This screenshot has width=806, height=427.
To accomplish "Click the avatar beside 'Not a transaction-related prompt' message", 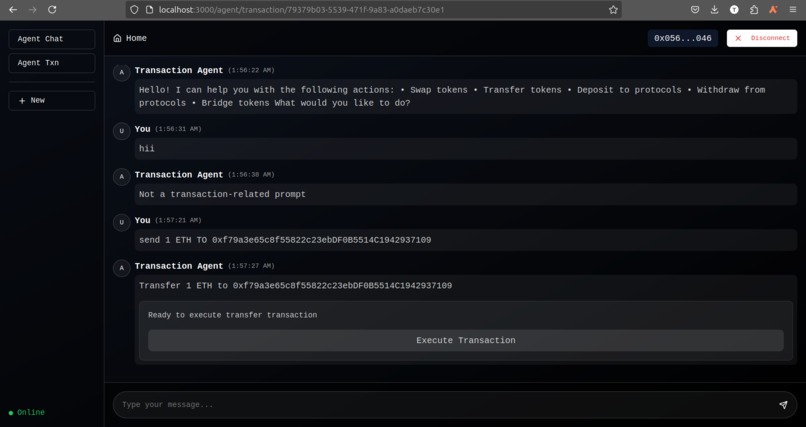I will coord(121,177).
